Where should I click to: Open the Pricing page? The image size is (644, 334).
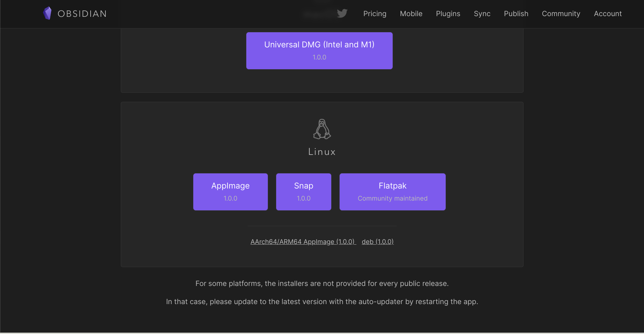375,14
